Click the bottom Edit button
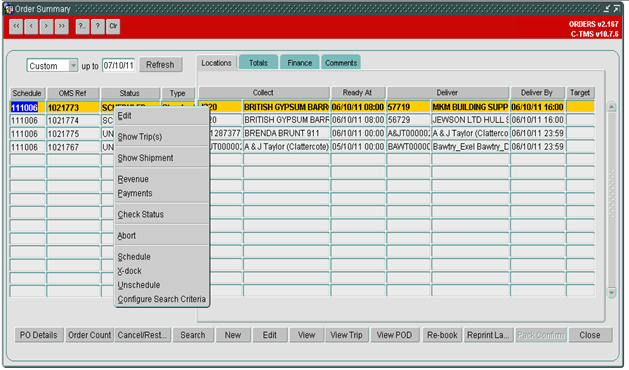Viewport: 629px width, 370px height. click(270, 335)
